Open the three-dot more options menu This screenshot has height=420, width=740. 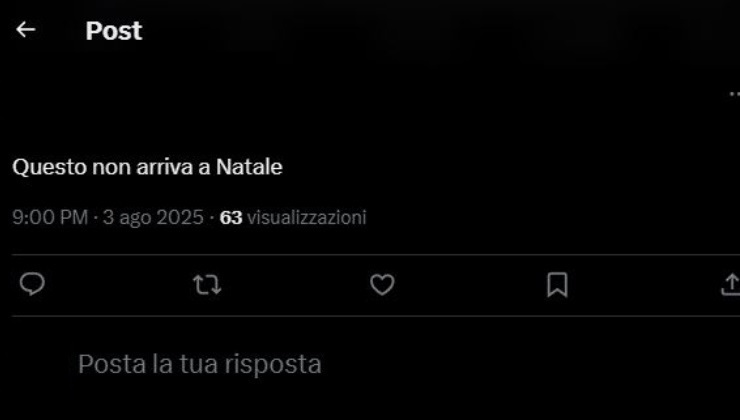pos(735,93)
